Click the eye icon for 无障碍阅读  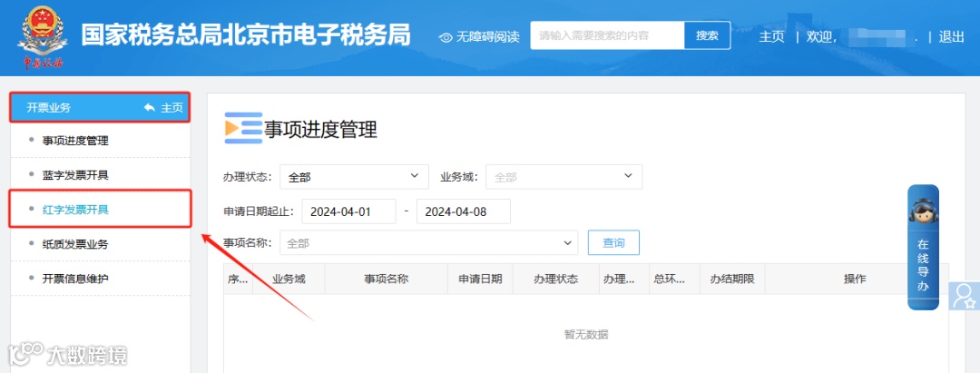click(x=446, y=37)
